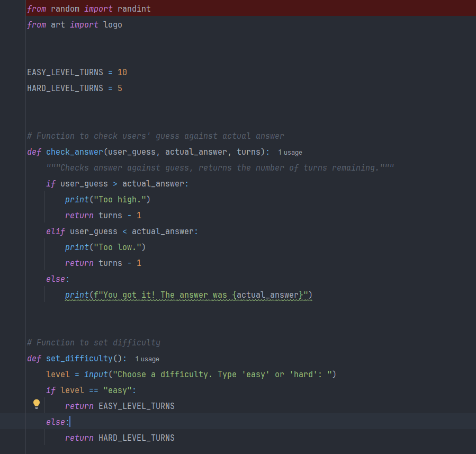Click 'return turns - 1' under Too low
476x454 pixels.
(103, 263)
